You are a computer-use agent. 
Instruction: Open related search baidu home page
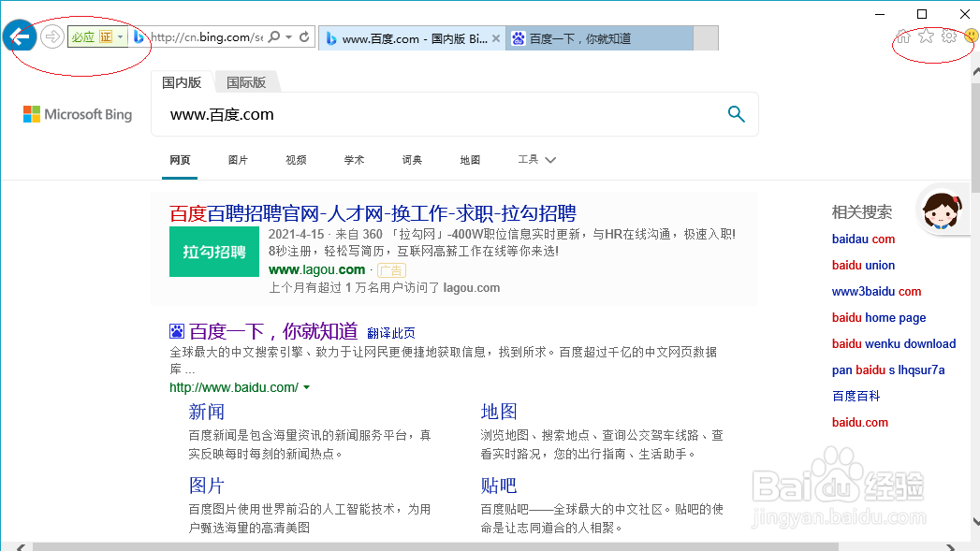(879, 318)
